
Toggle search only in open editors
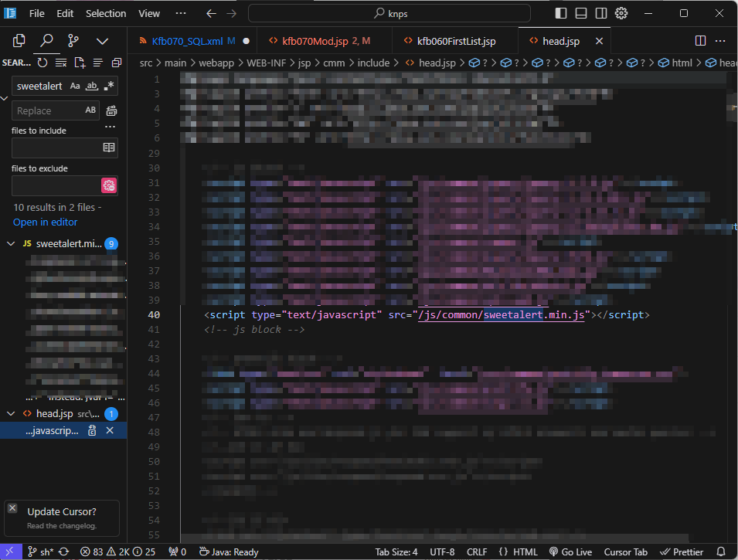(109, 148)
